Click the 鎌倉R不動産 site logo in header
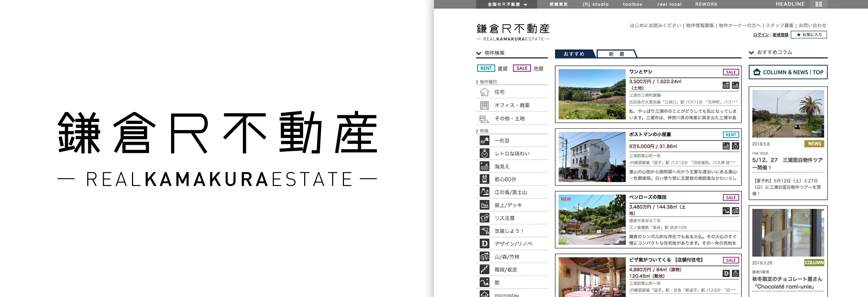The height and width of the screenshot is (297, 868). [x=513, y=32]
